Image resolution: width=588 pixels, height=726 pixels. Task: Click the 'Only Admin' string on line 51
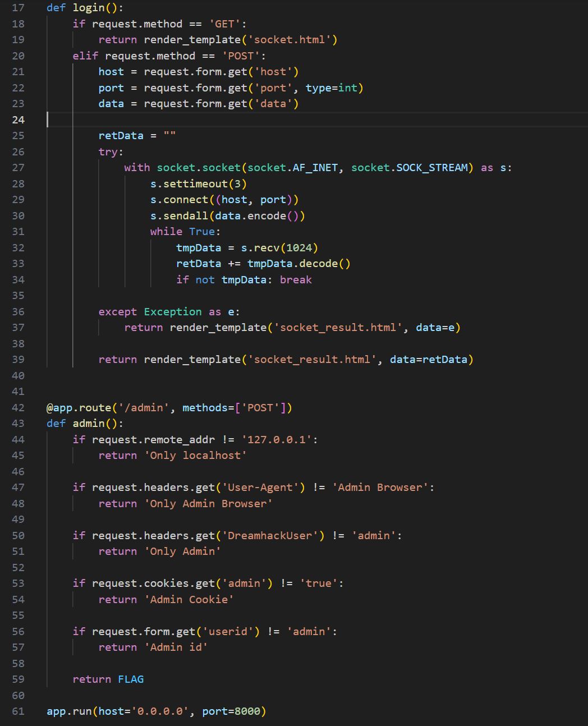click(182, 552)
